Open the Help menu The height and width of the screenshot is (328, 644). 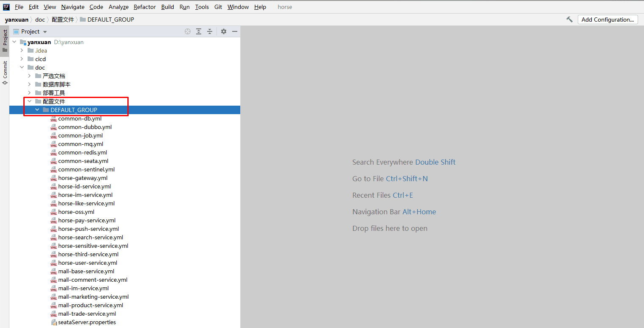tap(260, 7)
